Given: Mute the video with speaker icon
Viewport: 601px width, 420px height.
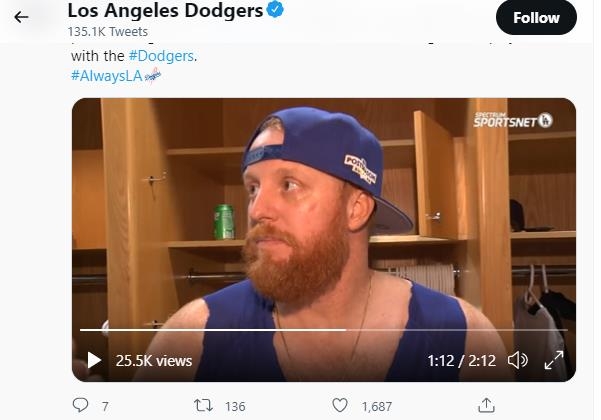Looking at the screenshot, I should point(517,360).
